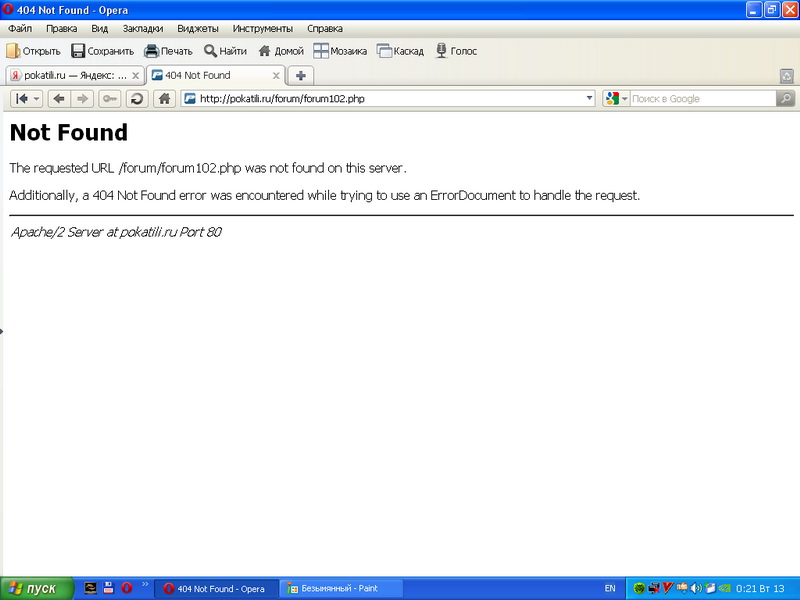Open the wand password key button
Screen dimensions: 800x600
[110, 98]
